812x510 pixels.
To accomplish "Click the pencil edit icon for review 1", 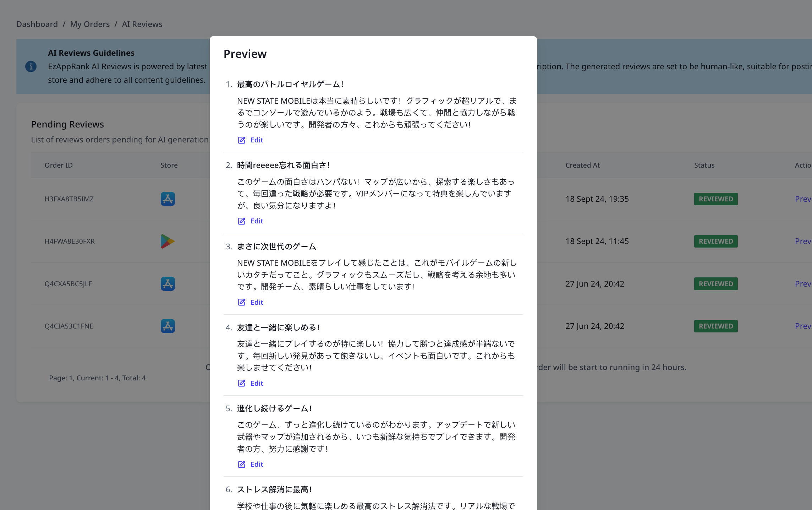I will 242,140.
